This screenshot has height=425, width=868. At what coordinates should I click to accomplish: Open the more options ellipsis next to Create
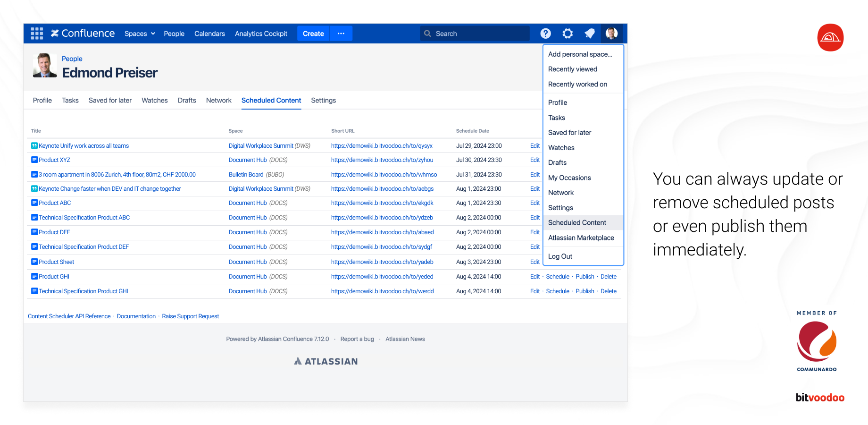click(341, 34)
